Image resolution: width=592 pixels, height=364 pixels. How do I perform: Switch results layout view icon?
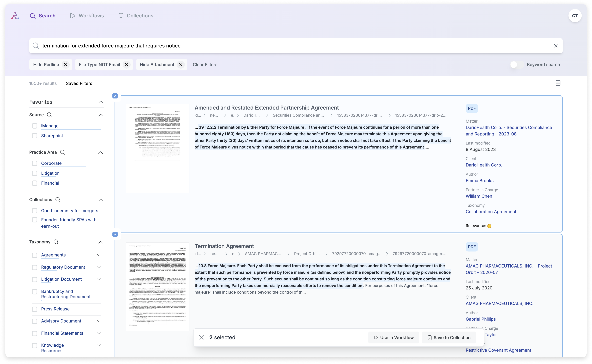[558, 83]
